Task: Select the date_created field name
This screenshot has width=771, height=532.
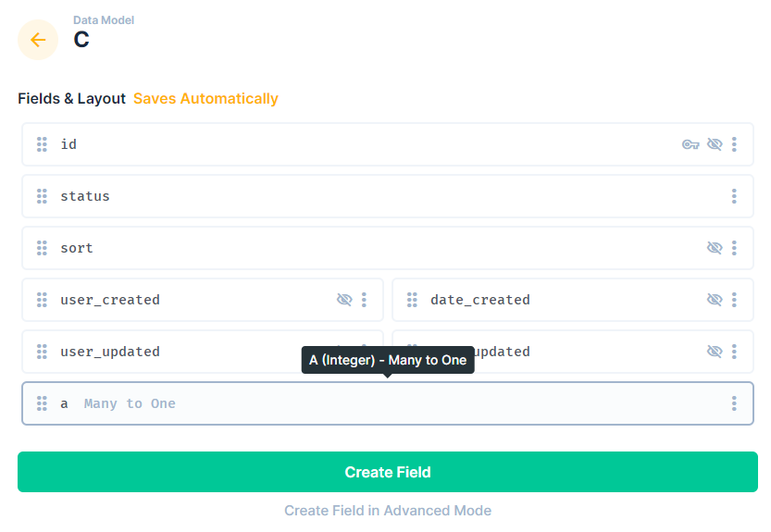Action: point(480,300)
